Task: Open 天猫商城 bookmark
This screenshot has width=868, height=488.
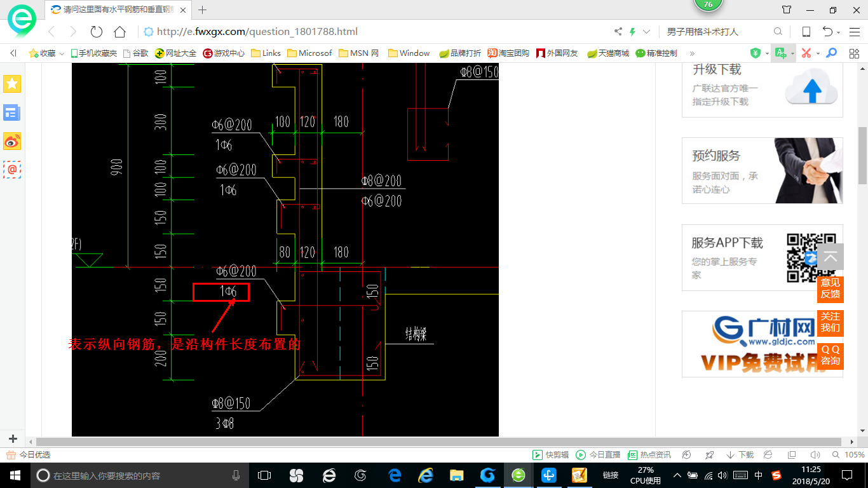Action: click(608, 53)
